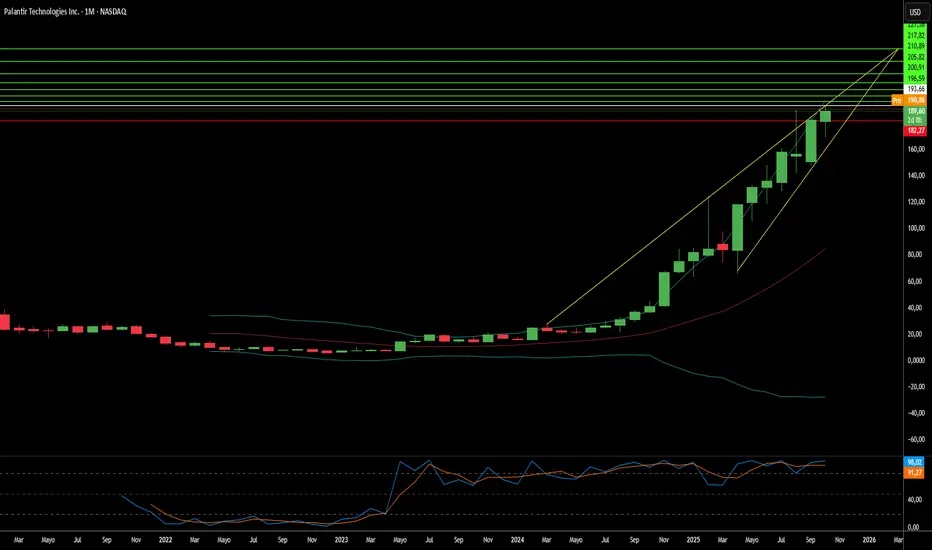Select the 210,89 price level label
The image size is (932, 550).
pos(916,46)
